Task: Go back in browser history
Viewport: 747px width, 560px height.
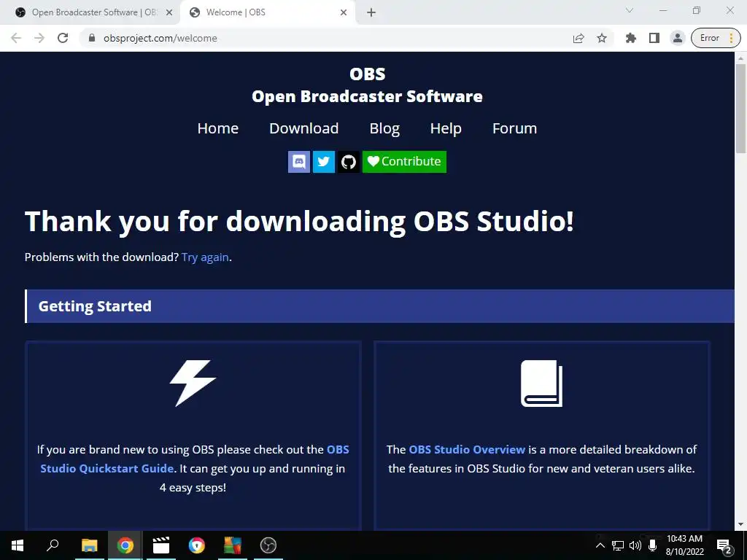Action: (x=16, y=38)
